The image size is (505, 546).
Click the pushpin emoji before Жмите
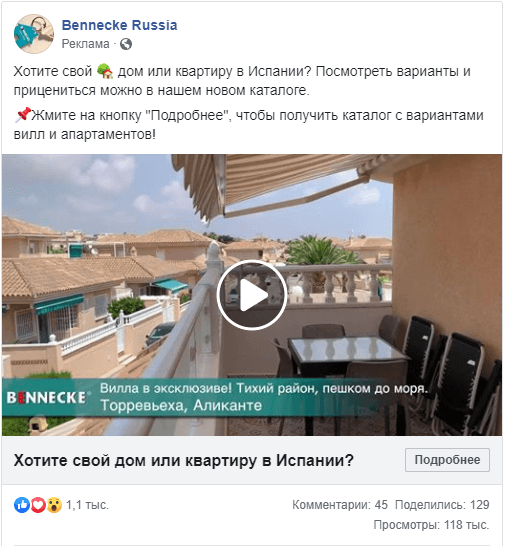click(x=22, y=115)
